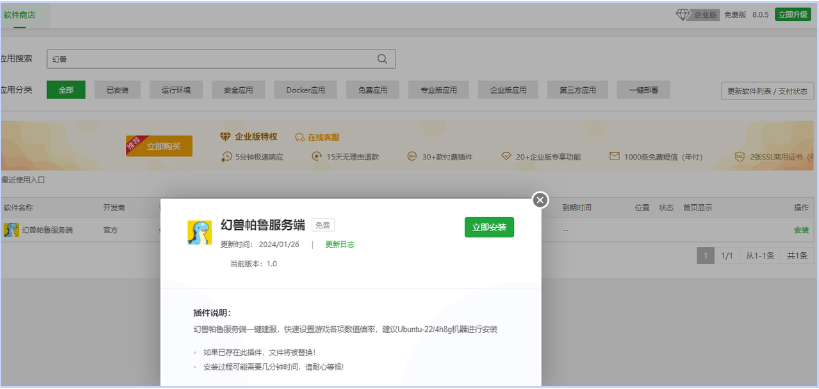The image size is (819, 389).
Task: Select the 安全应用 category tab
Action: (238, 90)
